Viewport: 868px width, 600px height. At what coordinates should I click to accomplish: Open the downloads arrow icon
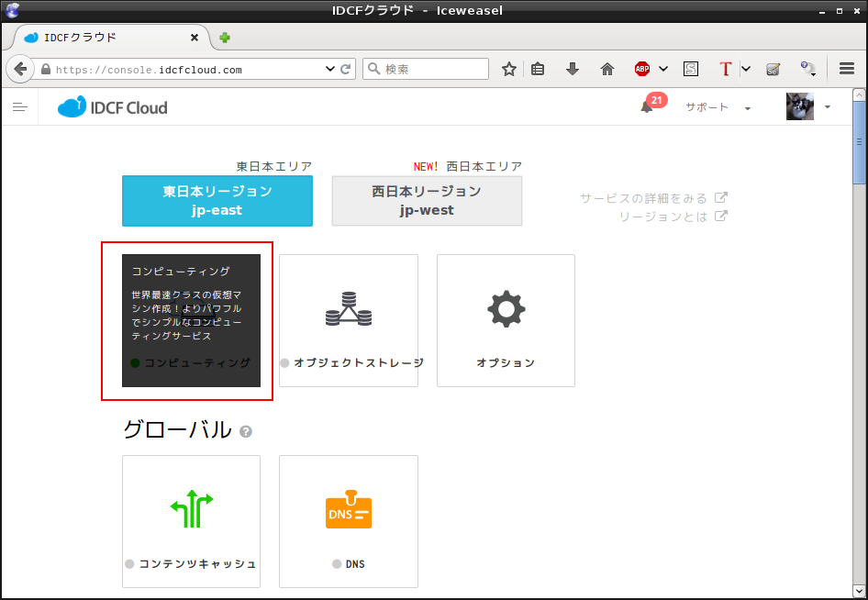(573, 69)
